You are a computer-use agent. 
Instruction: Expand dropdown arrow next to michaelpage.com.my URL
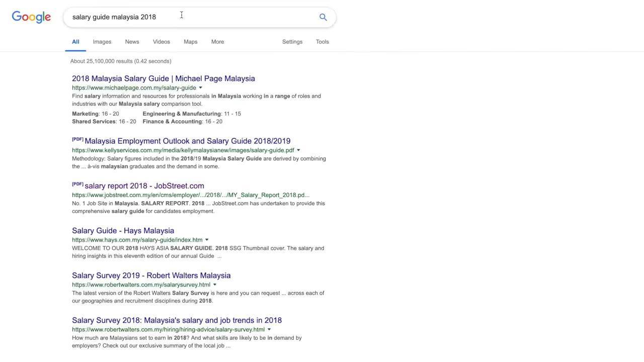201,88
